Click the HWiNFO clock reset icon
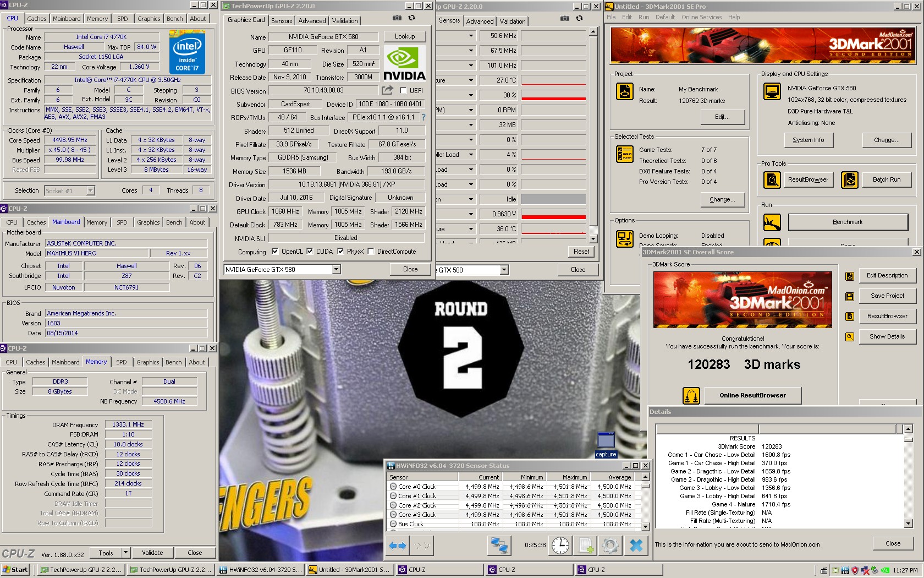 click(561, 546)
